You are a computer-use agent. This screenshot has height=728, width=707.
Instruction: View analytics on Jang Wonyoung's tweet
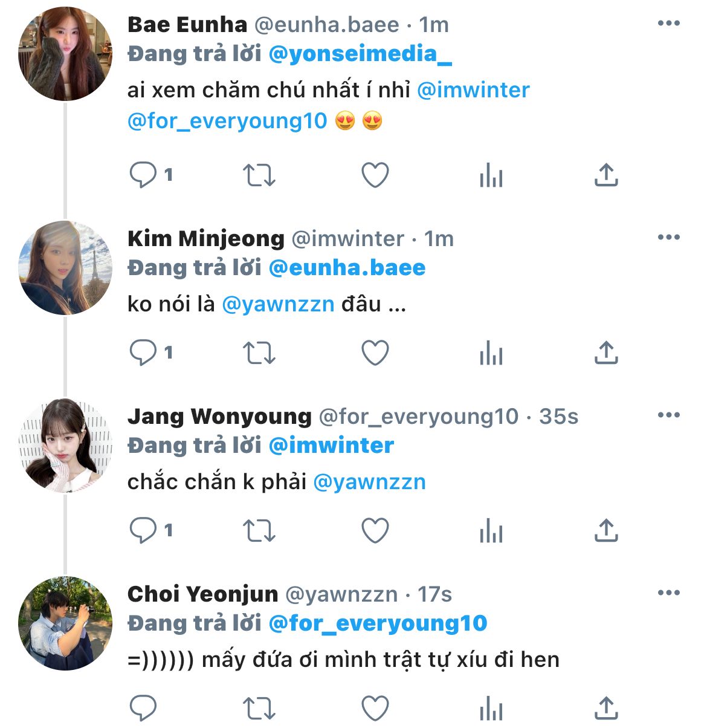point(491,531)
